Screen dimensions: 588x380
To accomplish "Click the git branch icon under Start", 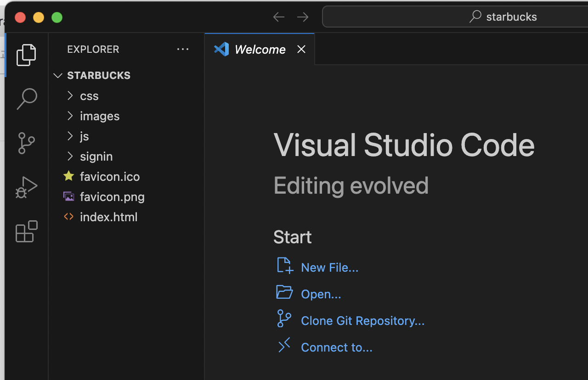I will tap(284, 319).
